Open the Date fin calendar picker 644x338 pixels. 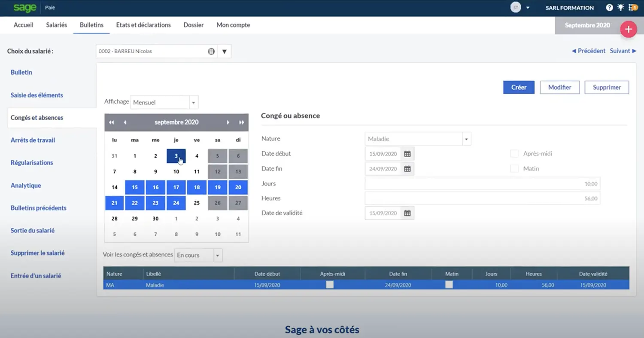coord(407,169)
